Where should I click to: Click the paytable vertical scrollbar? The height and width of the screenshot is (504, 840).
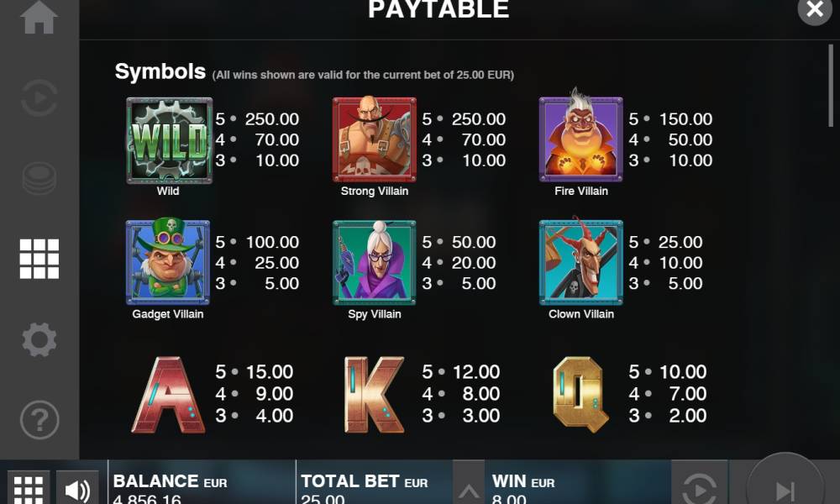click(831, 86)
